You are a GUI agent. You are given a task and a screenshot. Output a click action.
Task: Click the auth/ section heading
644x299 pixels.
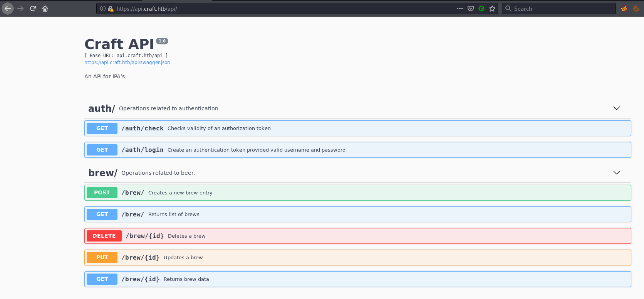coord(102,109)
